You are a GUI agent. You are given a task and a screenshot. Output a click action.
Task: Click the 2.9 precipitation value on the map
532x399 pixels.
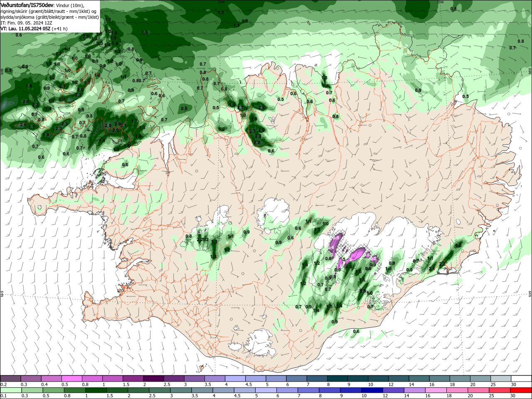tap(108, 126)
